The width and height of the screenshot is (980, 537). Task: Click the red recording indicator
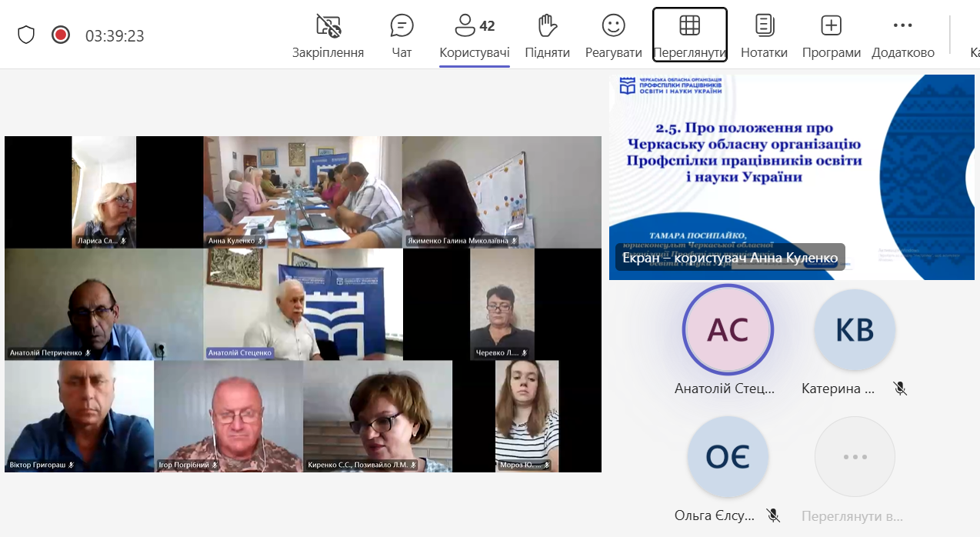(x=60, y=35)
